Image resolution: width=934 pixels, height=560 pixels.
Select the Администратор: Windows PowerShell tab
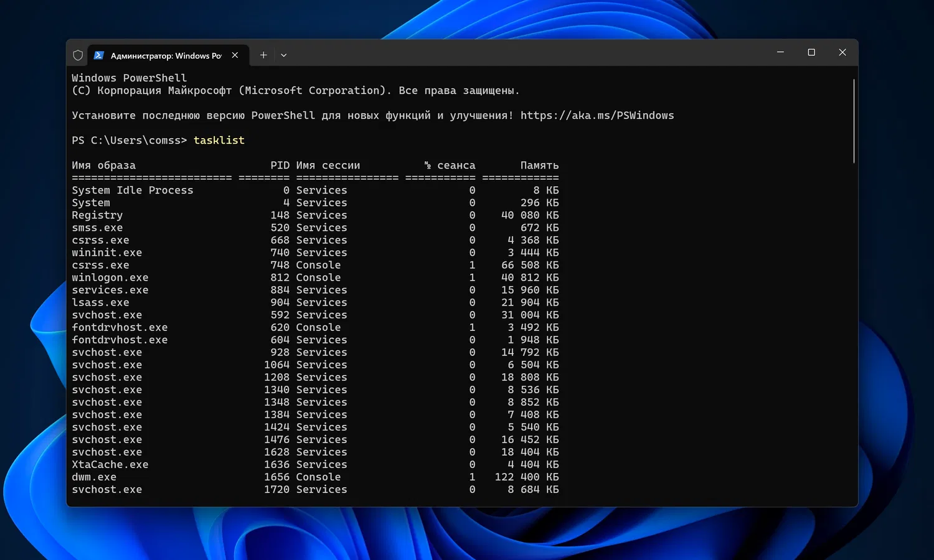[169, 55]
